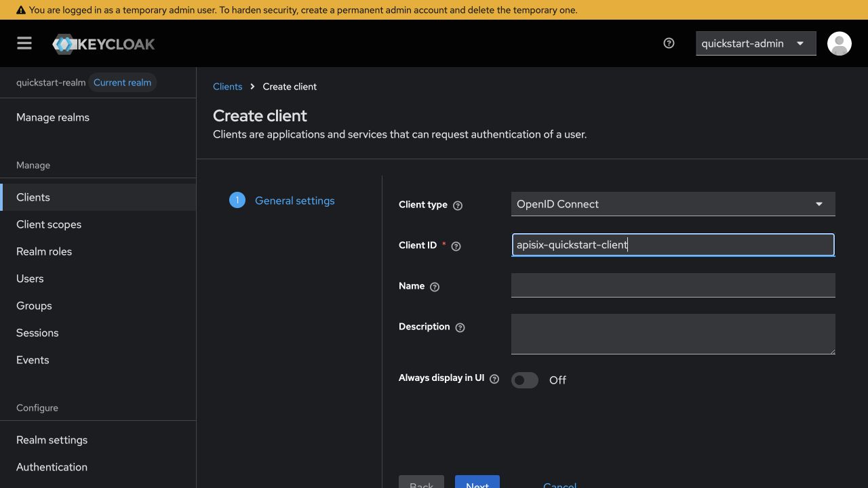Click the Create client page heading

coord(260,116)
